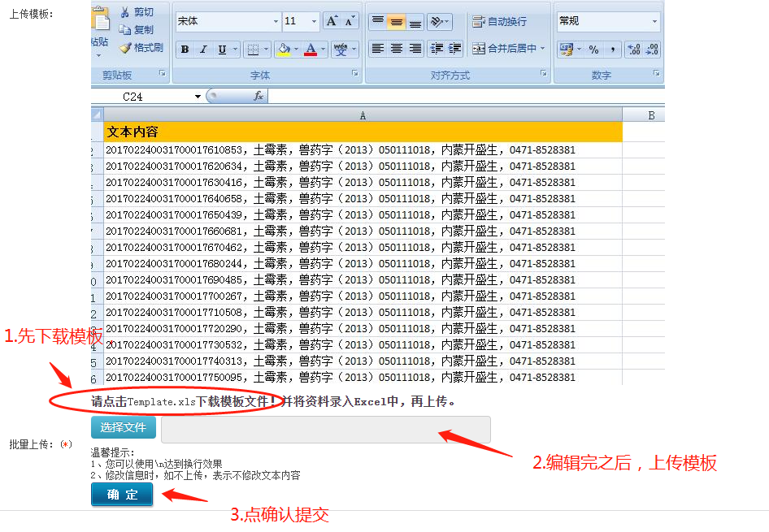Click the 选择文件 choose file button
Screen dimensions: 769x532
click(x=123, y=427)
